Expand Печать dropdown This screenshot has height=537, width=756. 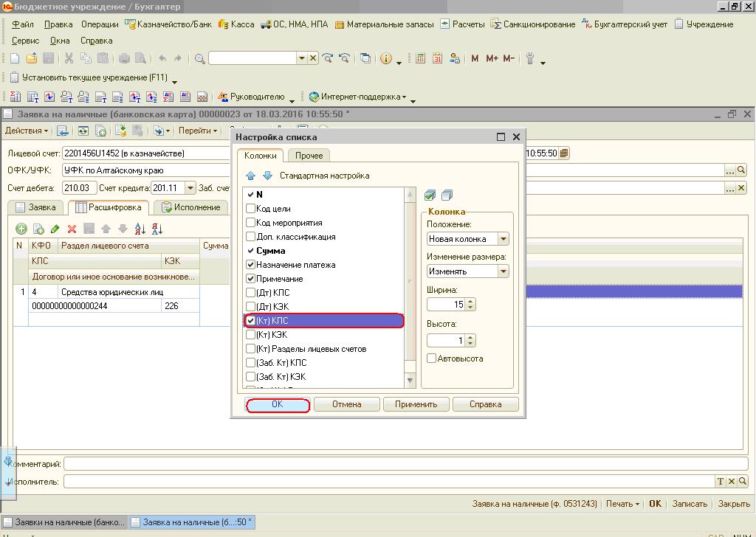(x=622, y=504)
